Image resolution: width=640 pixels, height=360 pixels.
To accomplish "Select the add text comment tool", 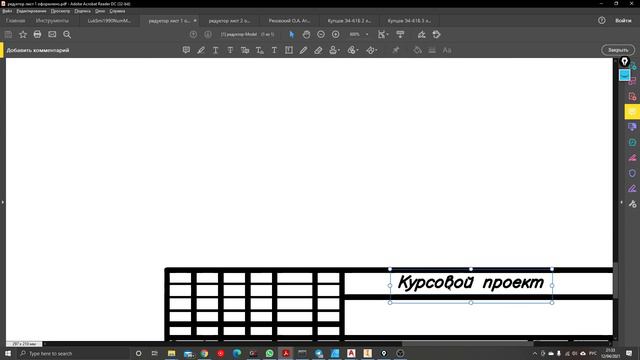I will coord(274,50).
